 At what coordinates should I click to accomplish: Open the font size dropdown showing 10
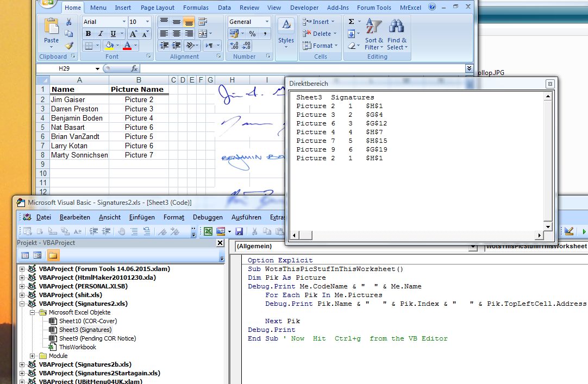coord(147,22)
